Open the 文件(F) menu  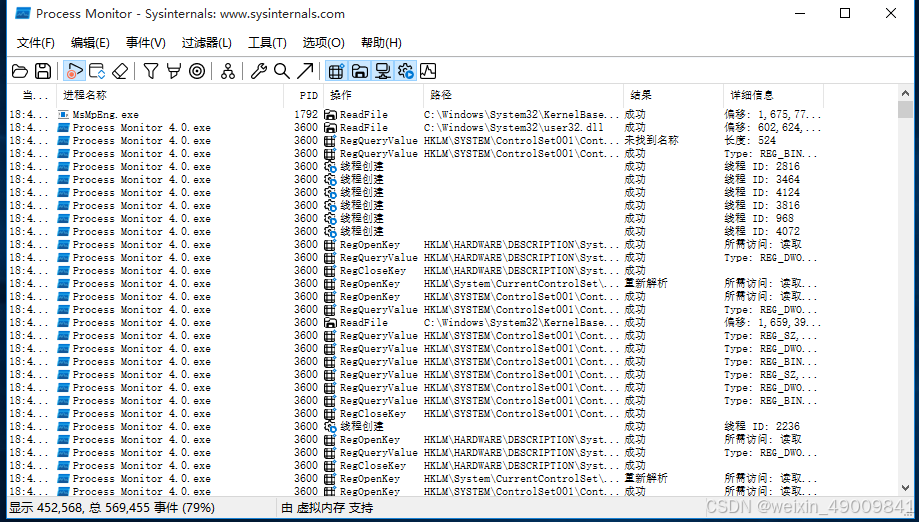[x=36, y=43]
